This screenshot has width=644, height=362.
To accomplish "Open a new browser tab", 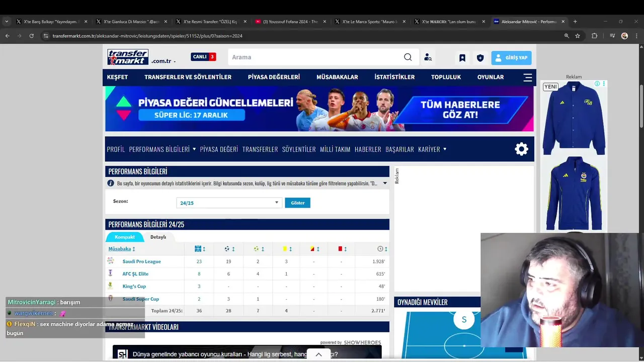I will (x=575, y=22).
